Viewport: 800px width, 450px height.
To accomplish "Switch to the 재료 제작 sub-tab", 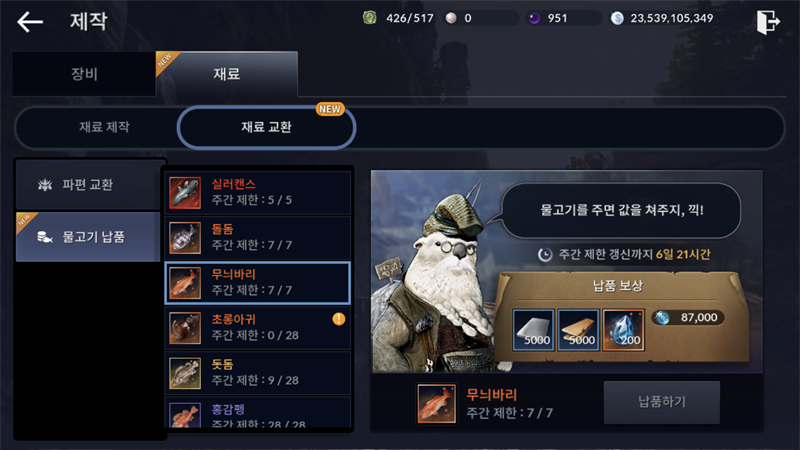I will 104,127.
